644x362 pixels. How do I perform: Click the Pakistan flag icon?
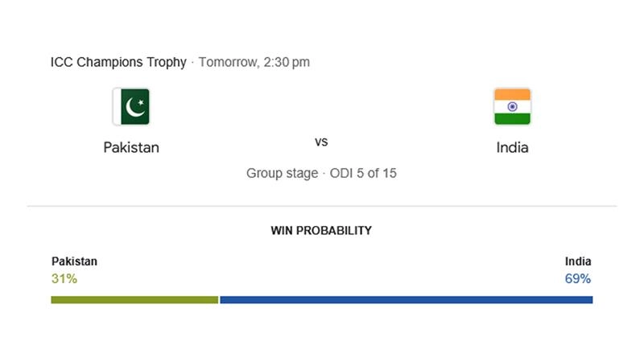[x=131, y=107]
